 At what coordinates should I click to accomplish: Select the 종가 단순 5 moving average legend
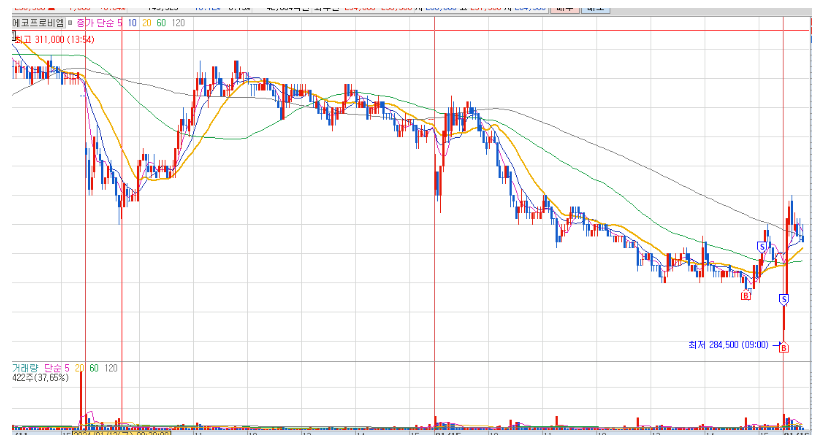pyautogui.click(x=99, y=23)
